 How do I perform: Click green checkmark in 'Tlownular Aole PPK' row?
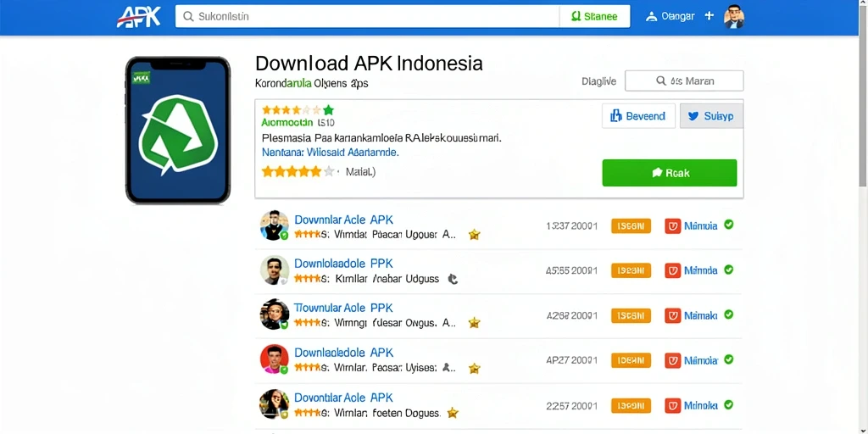pyautogui.click(x=729, y=314)
